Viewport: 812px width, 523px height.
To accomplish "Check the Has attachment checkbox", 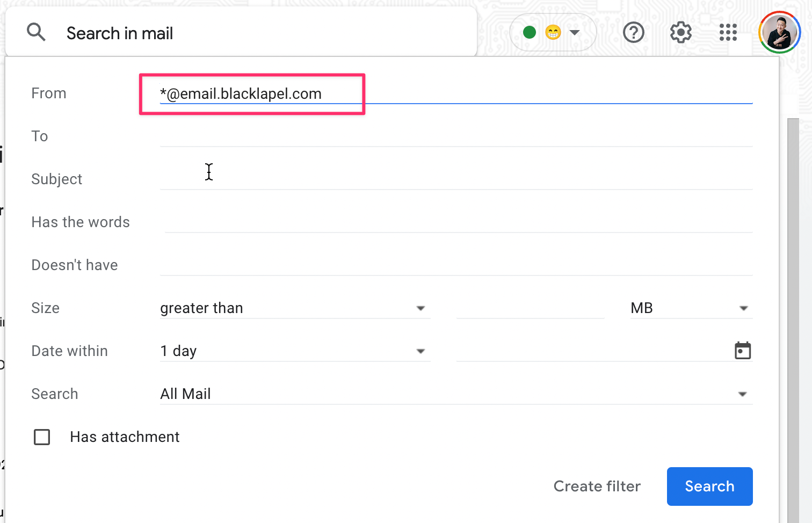I will point(42,437).
